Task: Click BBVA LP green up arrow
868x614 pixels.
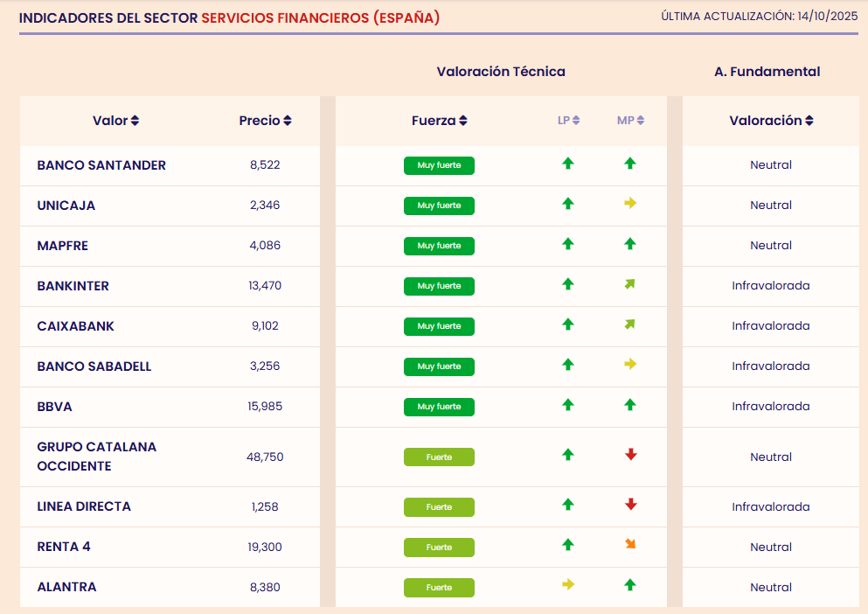Action: (x=568, y=405)
